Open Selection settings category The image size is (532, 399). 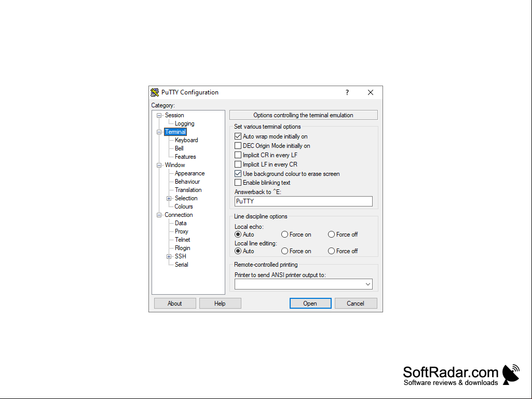pyautogui.click(x=186, y=199)
